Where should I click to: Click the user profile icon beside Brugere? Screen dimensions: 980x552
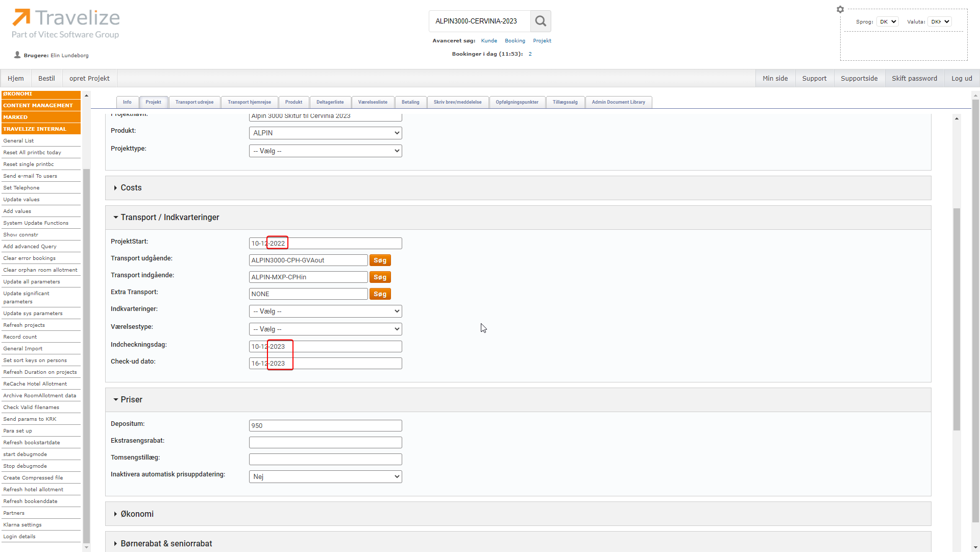click(x=17, y=55)
